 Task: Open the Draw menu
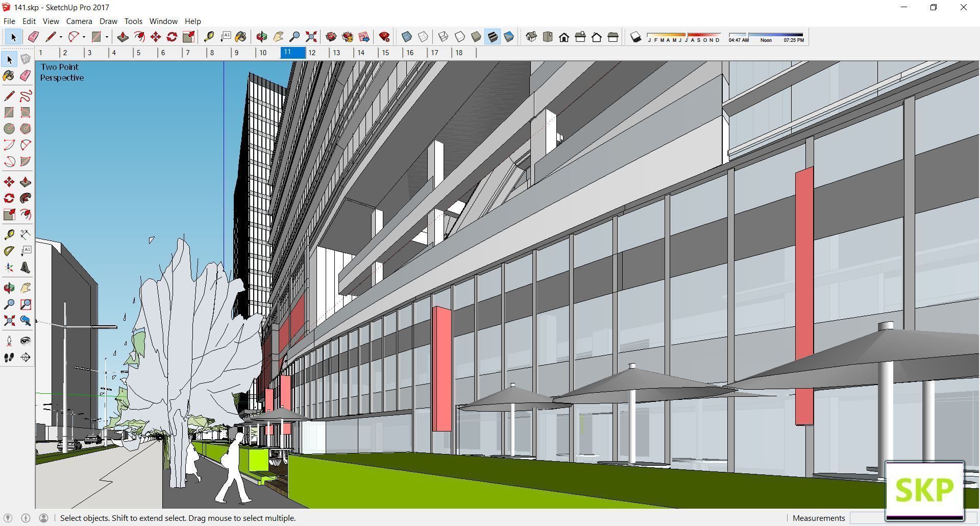click(x=108, y=21)
